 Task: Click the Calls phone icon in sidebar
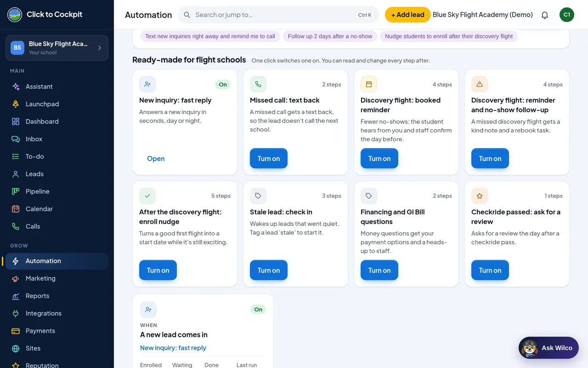16,226
